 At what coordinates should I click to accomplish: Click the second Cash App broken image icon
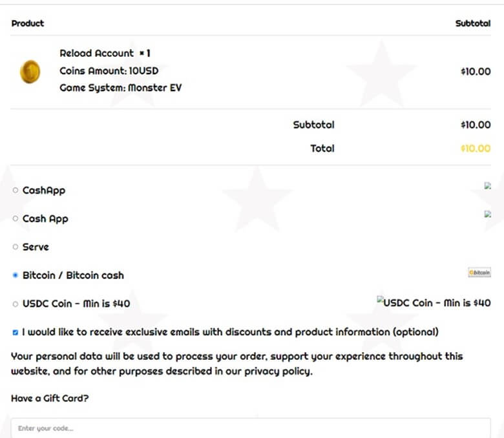click(488, 214)
